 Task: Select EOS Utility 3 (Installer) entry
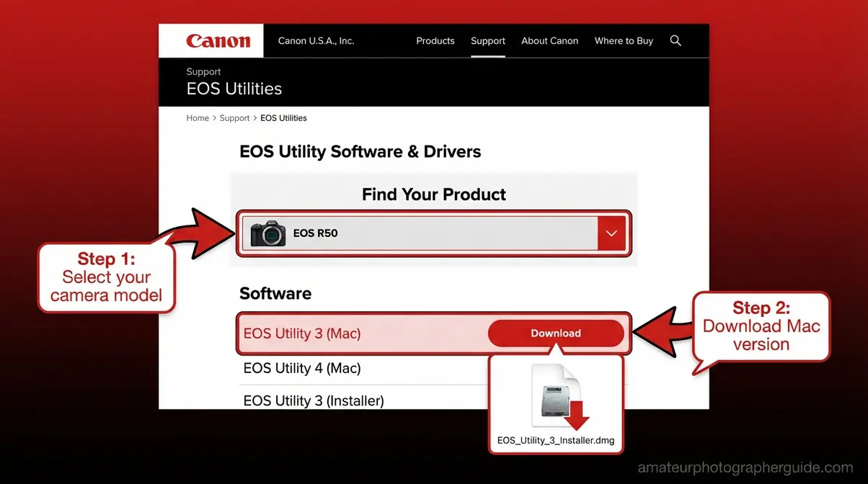[312, 400]
